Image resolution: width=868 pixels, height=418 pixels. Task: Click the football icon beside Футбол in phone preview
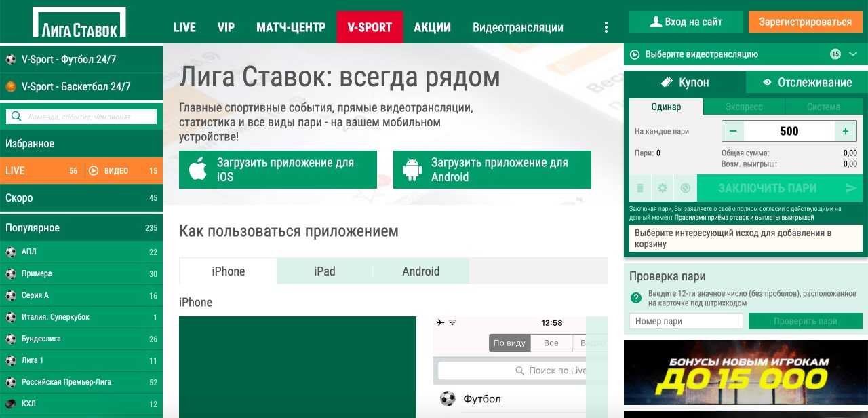point(447,398)
